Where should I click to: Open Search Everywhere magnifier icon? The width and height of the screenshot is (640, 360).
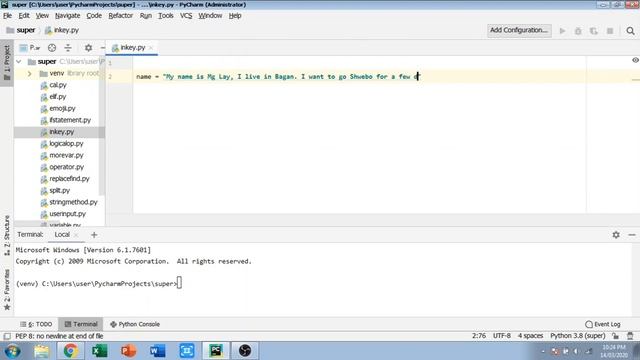(x=630, y=31)
